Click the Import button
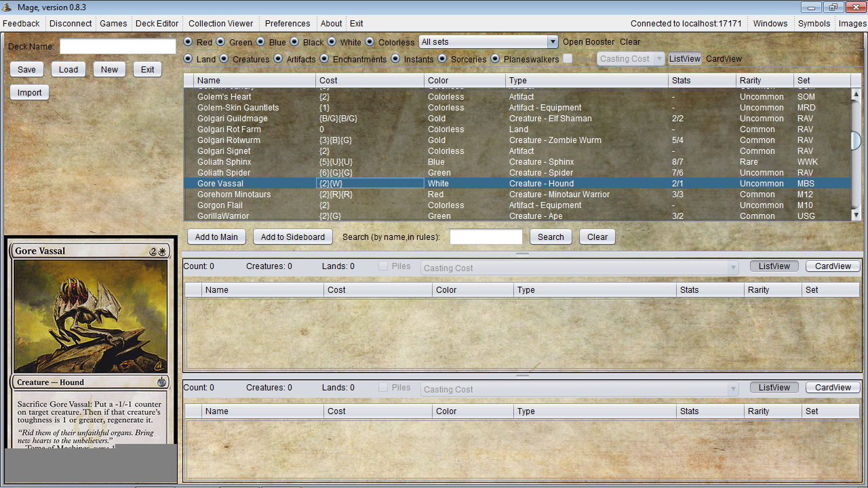Screen dimensions: 868x488 (30, 92)
